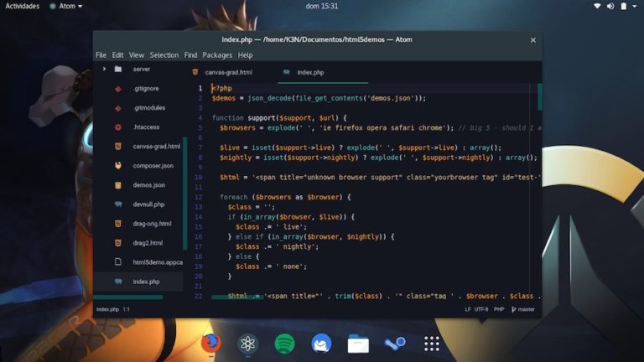The image size is (644, 362).
Task: Expand the server folder chevron
Action: pos(104,69)
